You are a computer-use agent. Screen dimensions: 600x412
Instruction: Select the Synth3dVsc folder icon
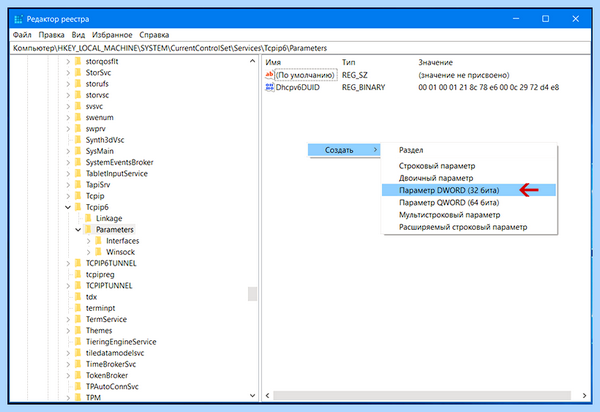tap(78, 140)
